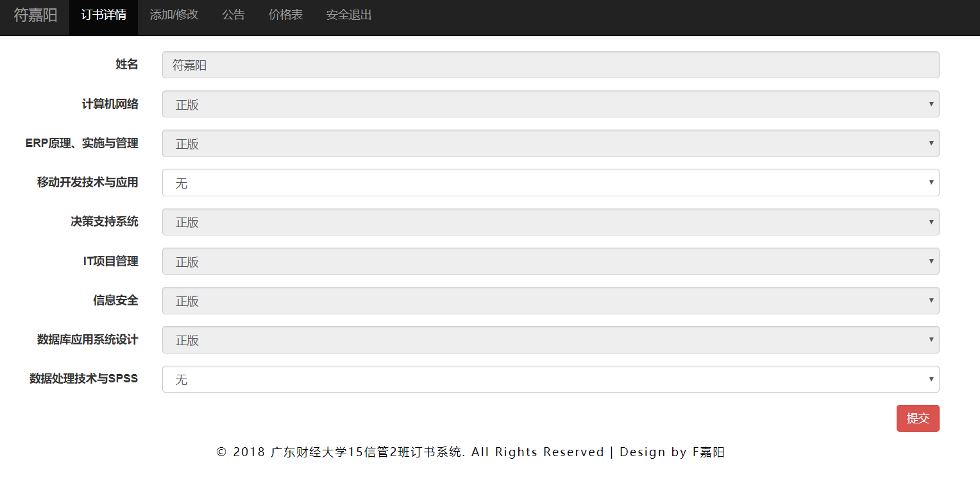Switch to the 订书详情 tab
The height and width of the screenshot is (494, 980).
point(103,15)
